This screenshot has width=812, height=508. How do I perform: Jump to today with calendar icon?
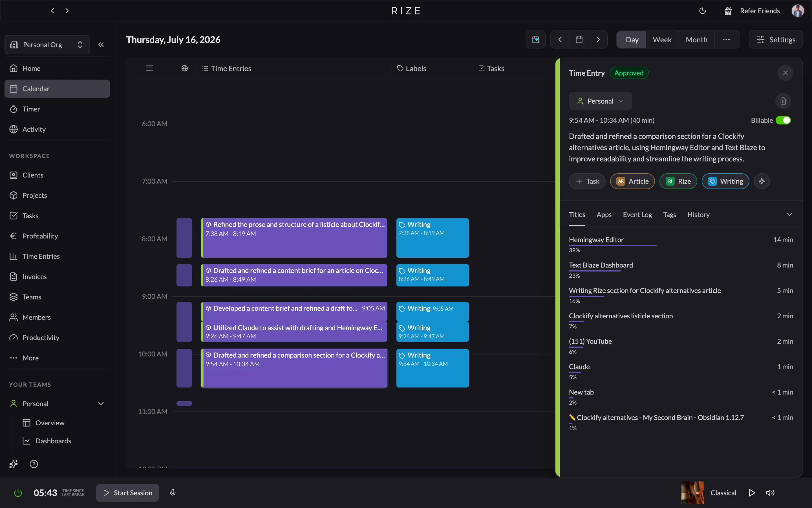click(x=535, y=40)
